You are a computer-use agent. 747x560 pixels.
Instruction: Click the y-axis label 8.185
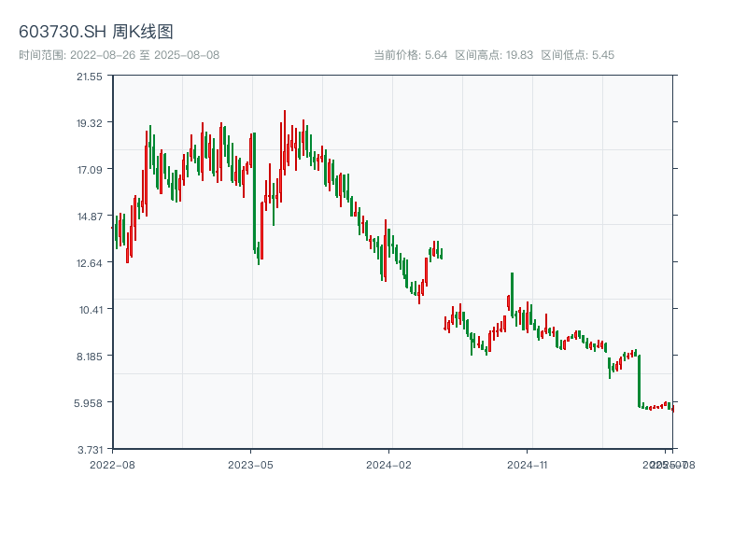point(90,357)
